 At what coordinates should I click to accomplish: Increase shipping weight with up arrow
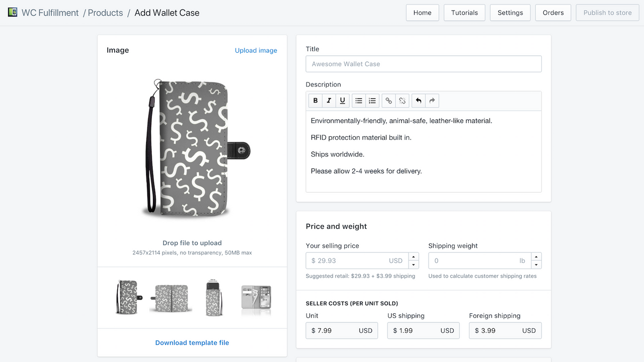(536, 257)
